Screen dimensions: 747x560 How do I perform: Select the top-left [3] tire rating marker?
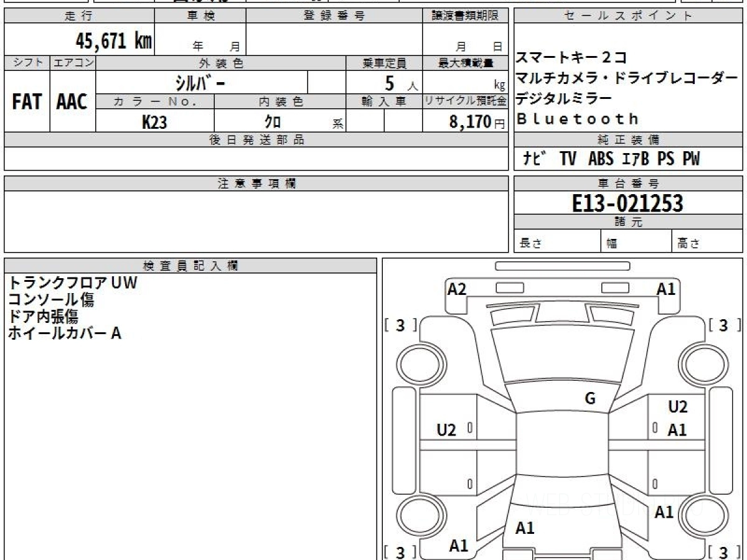coord(400,325)
